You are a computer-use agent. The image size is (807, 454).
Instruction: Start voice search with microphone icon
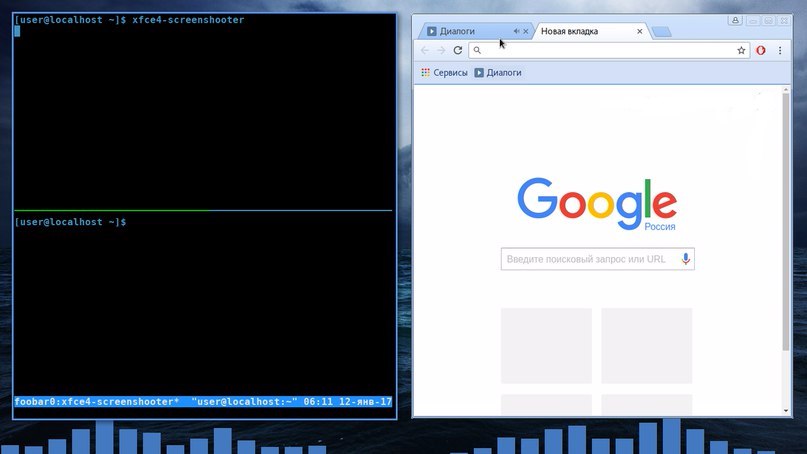coord(686,259)
